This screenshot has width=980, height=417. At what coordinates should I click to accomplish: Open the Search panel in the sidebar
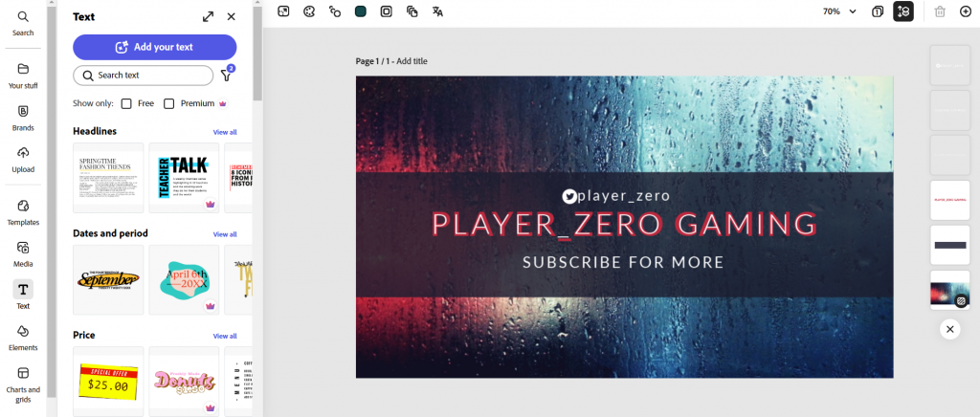[x=23, y=24]
